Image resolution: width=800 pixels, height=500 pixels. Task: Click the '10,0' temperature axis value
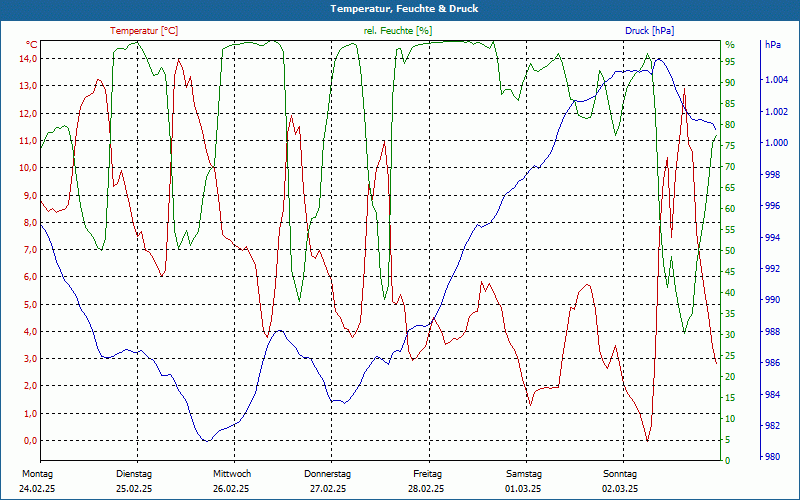28,168
